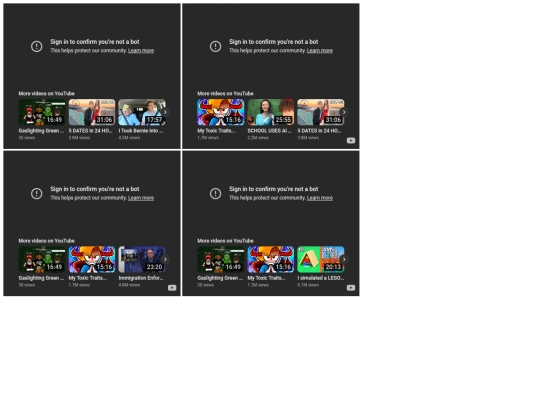
Task: Click '4.3M views' under I Took Bernie title
Action: (x=129, y=138)
